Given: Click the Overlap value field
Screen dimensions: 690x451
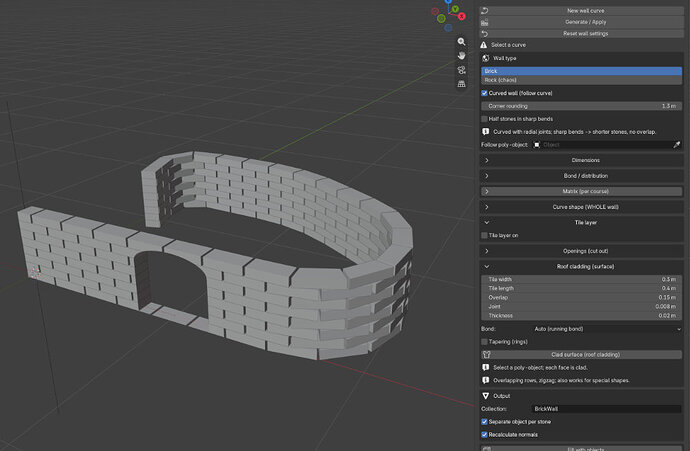Looking at the screenshot, I should [581, 297].
